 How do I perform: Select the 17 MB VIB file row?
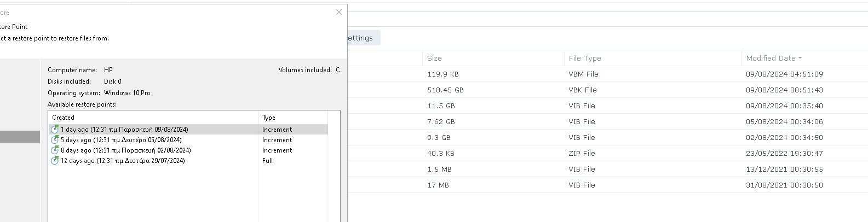coord(607,185)
